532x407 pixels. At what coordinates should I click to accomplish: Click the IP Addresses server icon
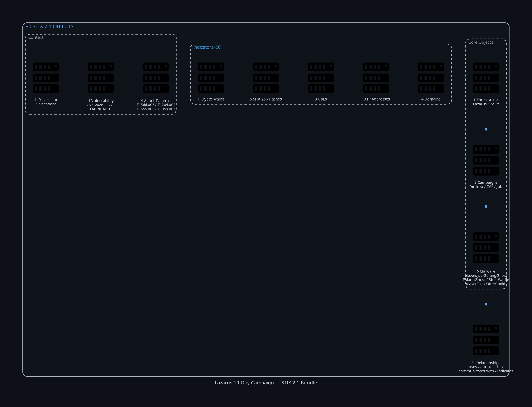376,78
